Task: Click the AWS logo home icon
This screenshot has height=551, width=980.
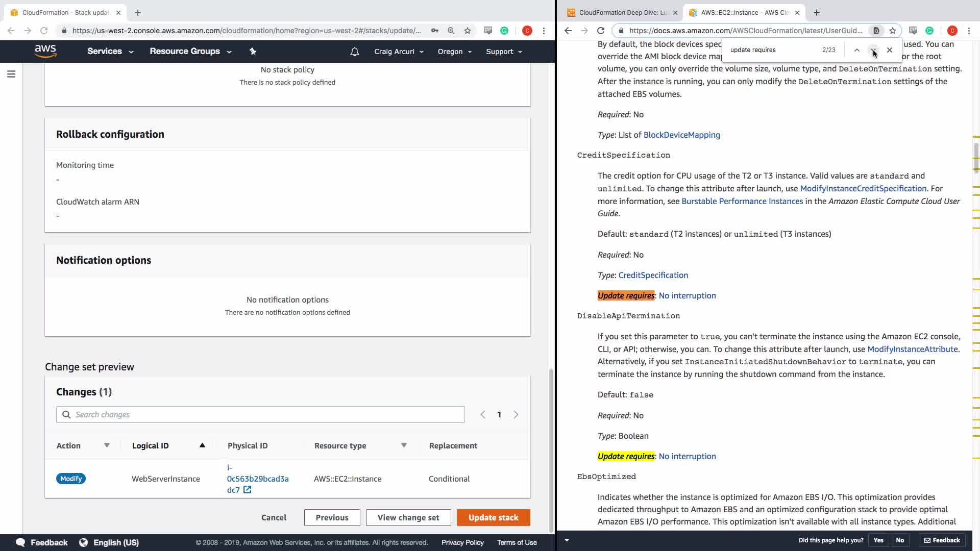Action: [45, 51]
